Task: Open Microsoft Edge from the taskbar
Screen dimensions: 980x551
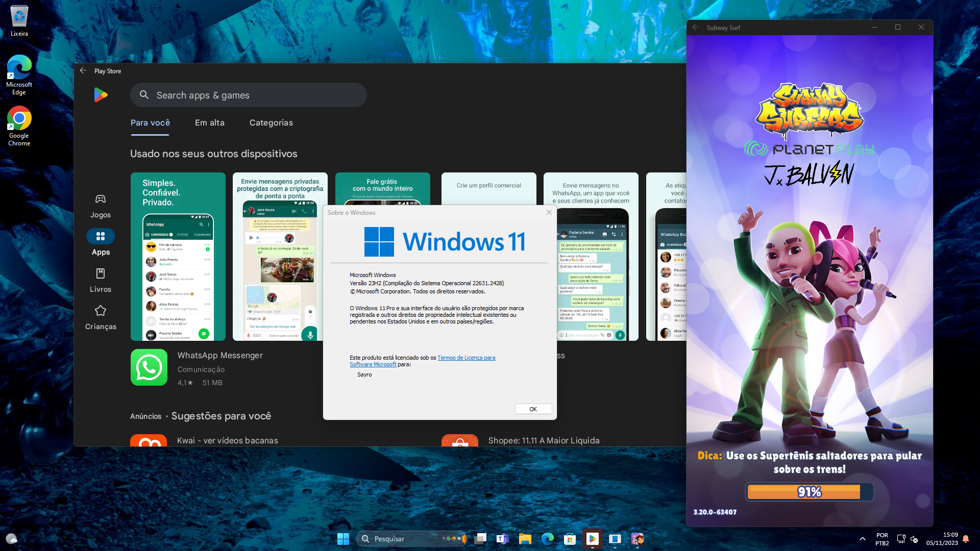Action: (x=548, y=539)
